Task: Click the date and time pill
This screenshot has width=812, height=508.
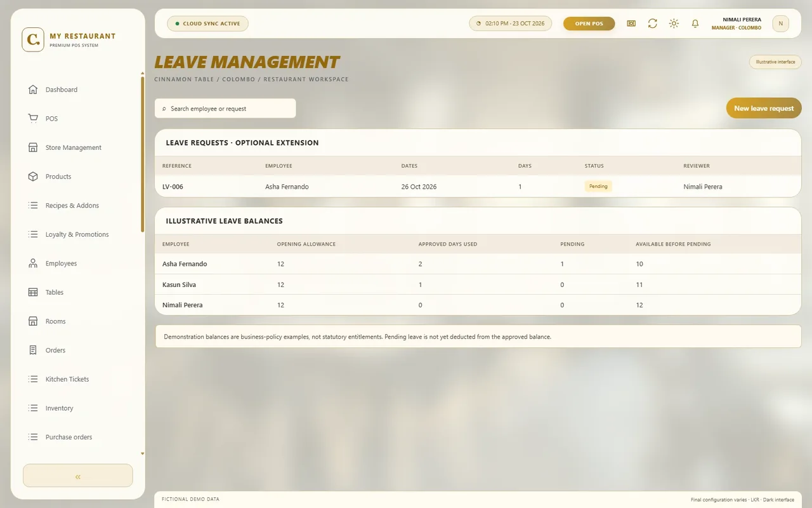Action: (x=510, y=23)
